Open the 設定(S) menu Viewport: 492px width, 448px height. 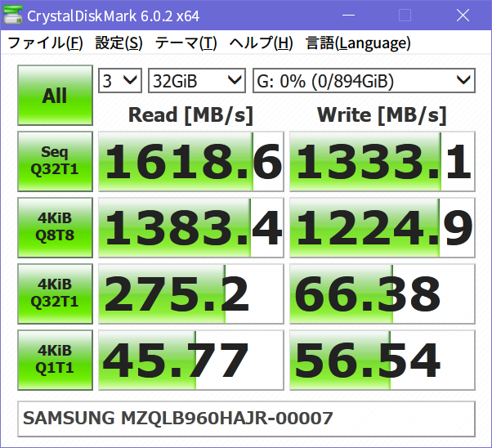(119, 43)
